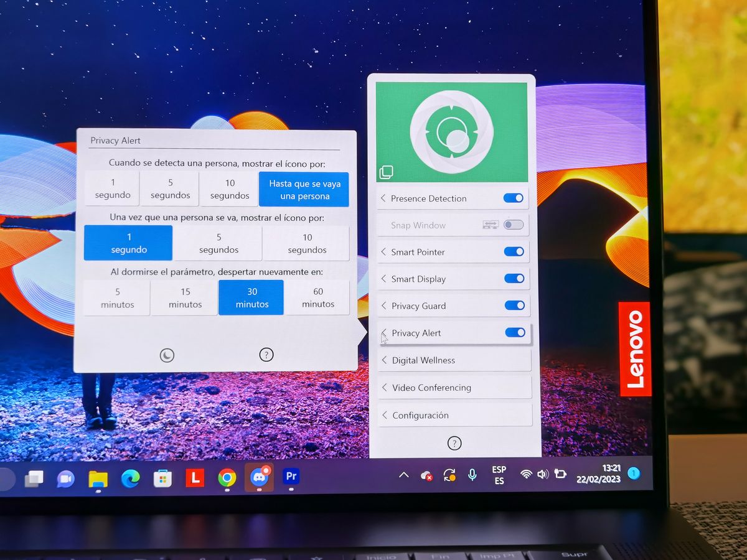Toggle the Presence Detection switch
747x560 pixels.
(514, 198)
